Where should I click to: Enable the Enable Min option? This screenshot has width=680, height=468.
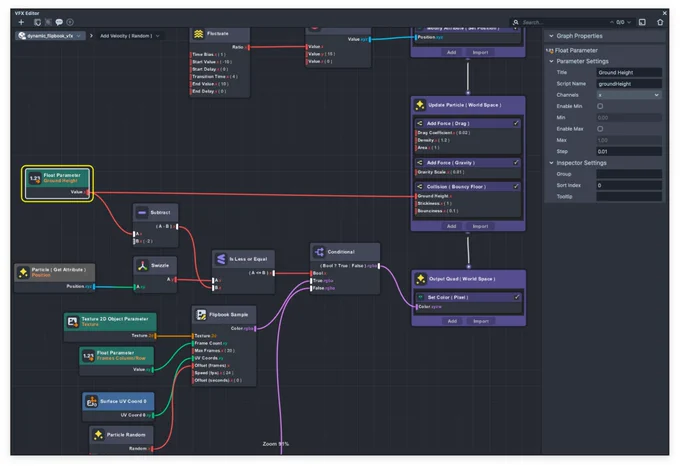coord(600,106)
